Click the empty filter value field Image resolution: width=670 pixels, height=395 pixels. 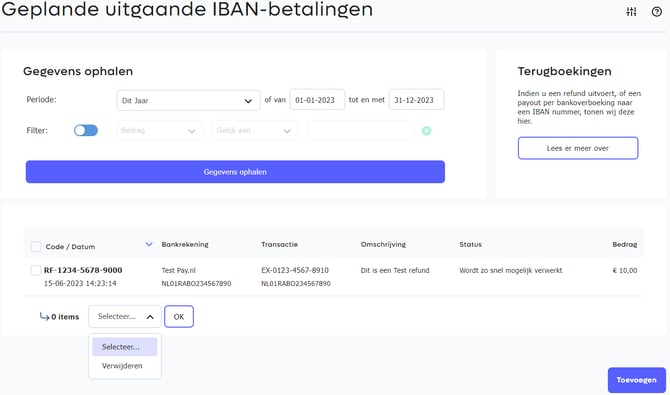pyautogui.click(x=361, y=130)
